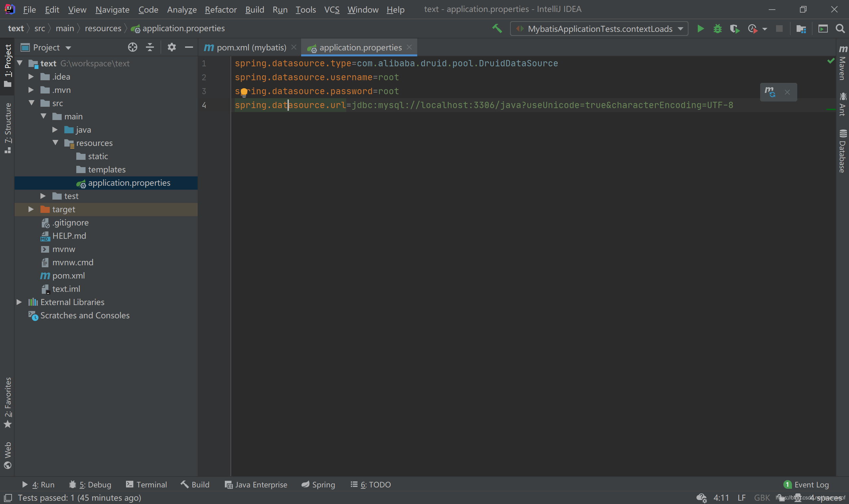Image resolution: width=849 pixels, height=504 pixels.
Task: Open Project Structure icon in toolbar
Action: [801, 29]
